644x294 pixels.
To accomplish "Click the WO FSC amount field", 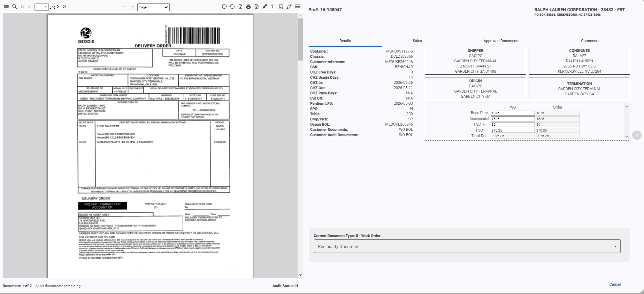I will pos(513,130).
